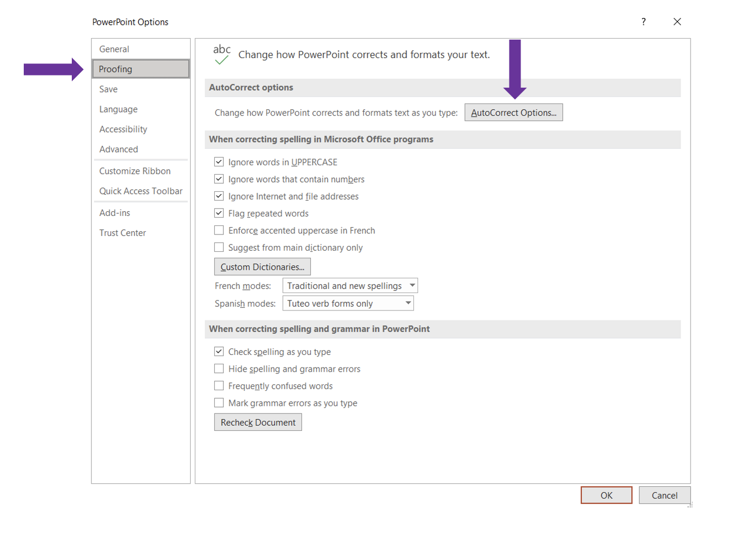Click 'When correcting spelling in Microsoft Office programs' header
The width and height of the screenshot is (756, 546).
pyautogui.click(x=442, y=139)
